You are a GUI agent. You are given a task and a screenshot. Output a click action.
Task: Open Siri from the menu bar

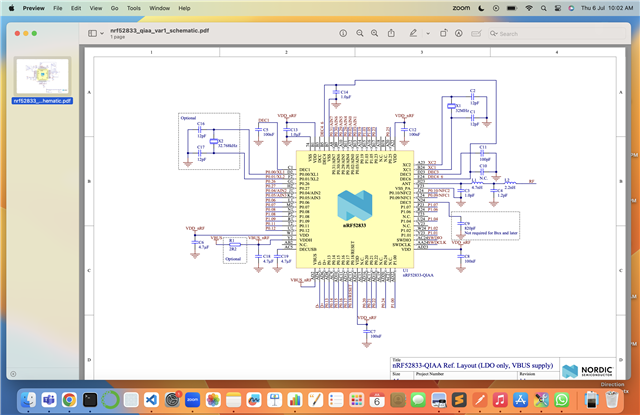(x=571, y=8)
